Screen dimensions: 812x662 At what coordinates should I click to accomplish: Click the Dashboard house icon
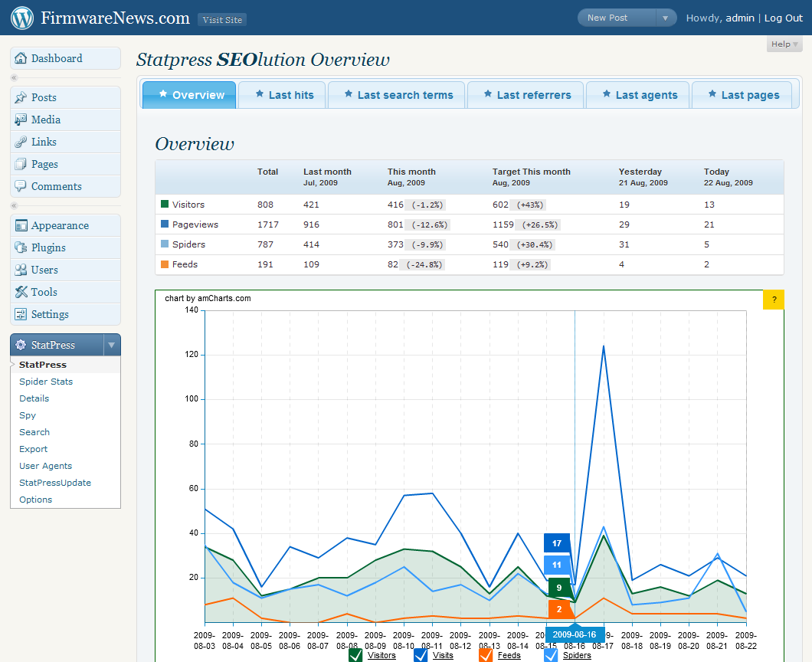coord(21,59)
